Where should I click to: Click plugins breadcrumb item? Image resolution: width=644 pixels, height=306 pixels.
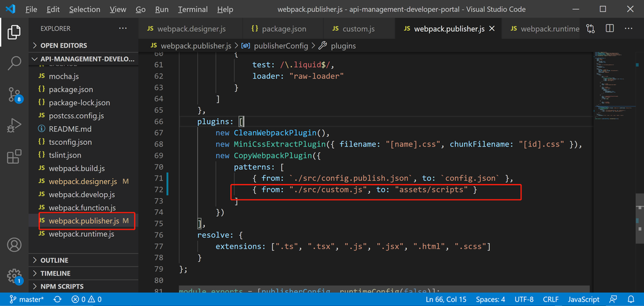pos(338,46)
